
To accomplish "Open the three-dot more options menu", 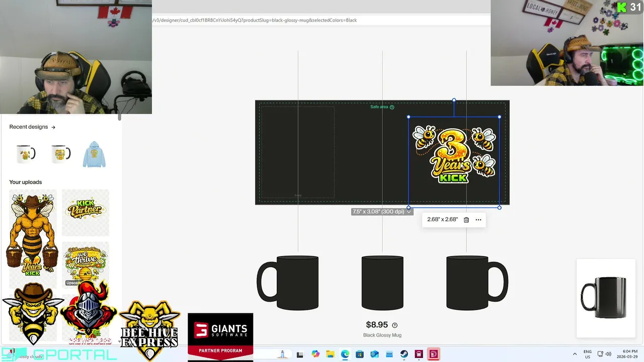I will [x=478, y=220].
